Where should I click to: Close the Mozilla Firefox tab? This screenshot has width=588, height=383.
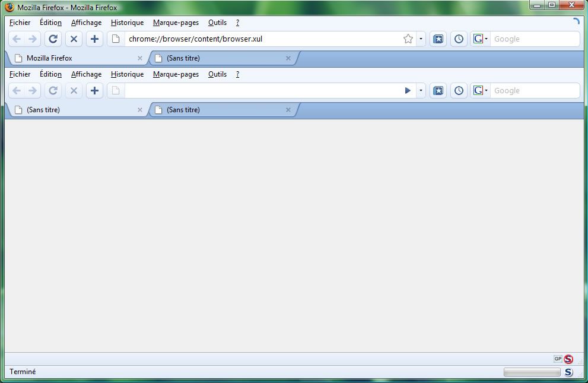[140, 58]
